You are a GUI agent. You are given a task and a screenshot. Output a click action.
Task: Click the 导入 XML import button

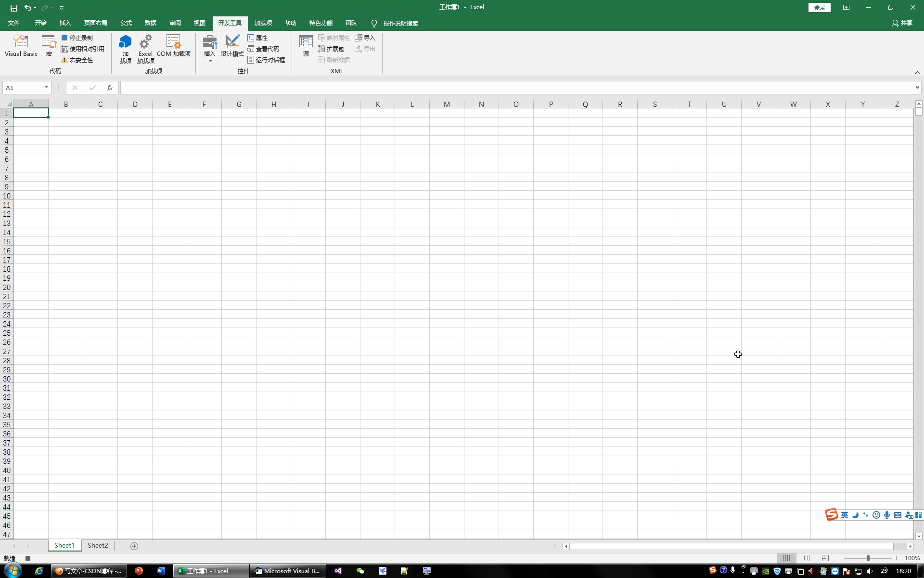(365, 38)
